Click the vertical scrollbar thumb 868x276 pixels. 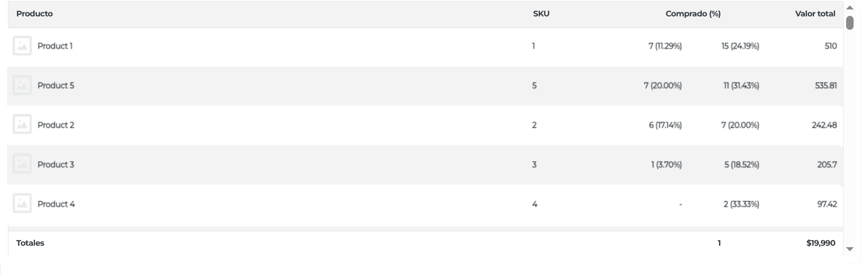click(850, 23)
